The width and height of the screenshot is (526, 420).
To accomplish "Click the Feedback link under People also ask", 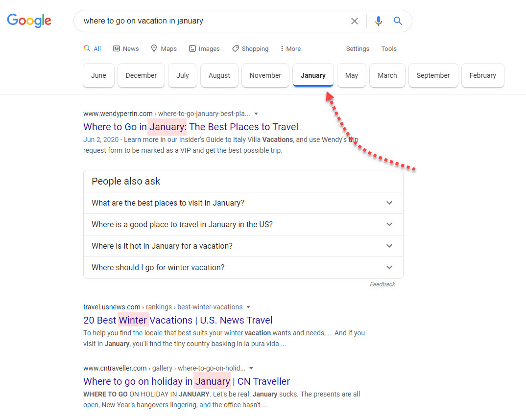I will click(382, 284).
